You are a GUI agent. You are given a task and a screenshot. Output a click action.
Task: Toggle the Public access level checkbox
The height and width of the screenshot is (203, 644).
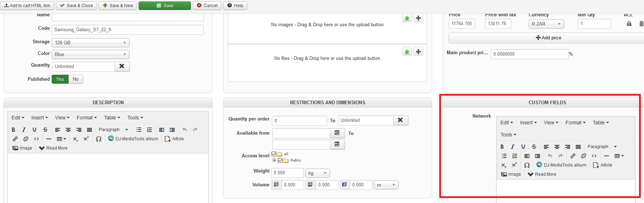[280, 160]
